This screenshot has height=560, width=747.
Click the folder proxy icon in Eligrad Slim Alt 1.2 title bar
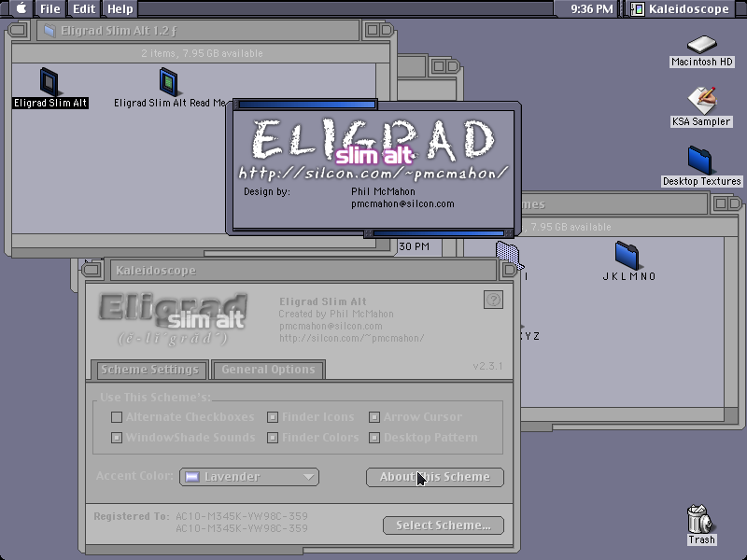49,31
